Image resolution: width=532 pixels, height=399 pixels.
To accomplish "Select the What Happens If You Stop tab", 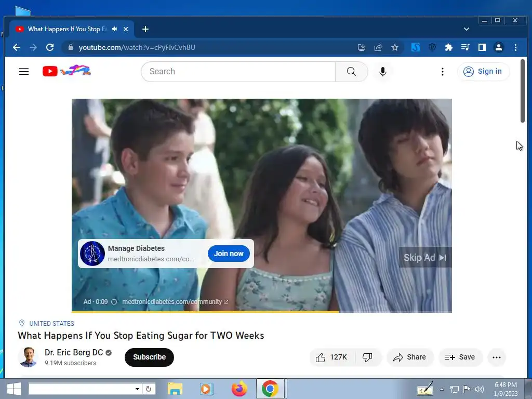I will (x=71, y=29).
